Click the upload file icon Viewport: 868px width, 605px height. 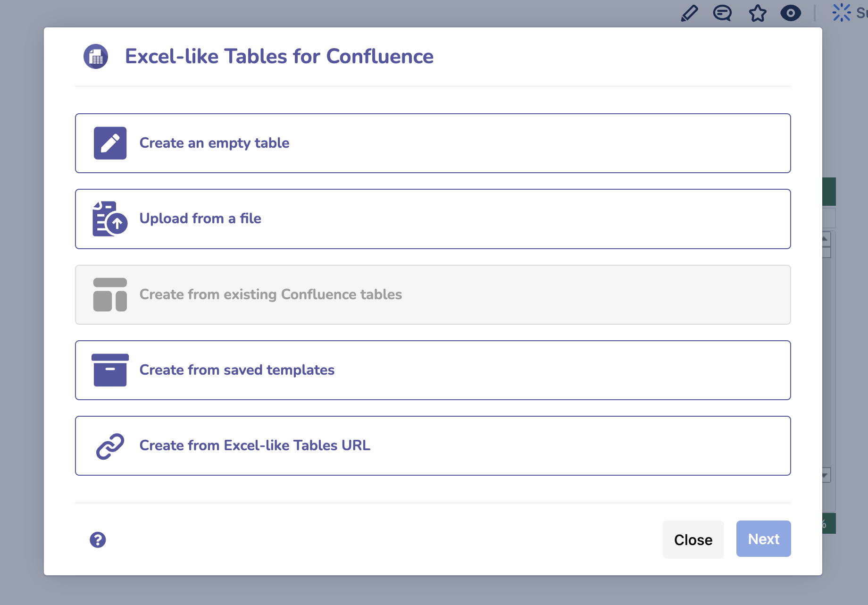(x=110, y=219)
